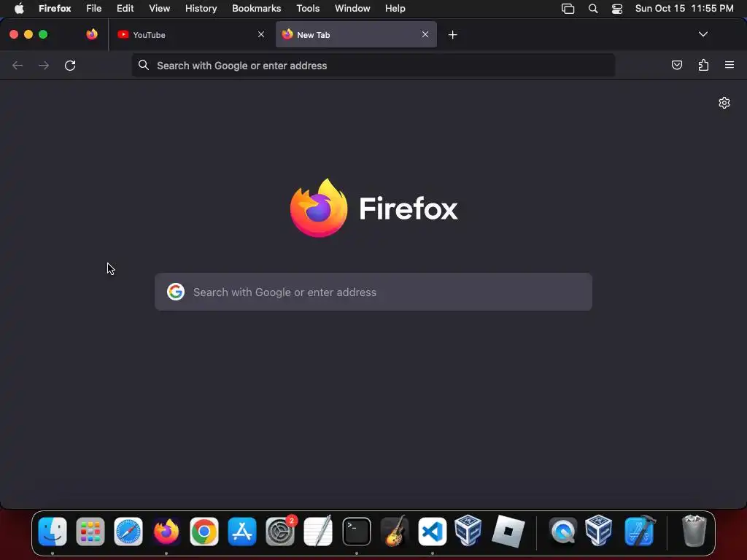The width and height of the screenshot is (747, 560).
Task: Focus the Google search box on page
Action: click(x=373, y=292)
